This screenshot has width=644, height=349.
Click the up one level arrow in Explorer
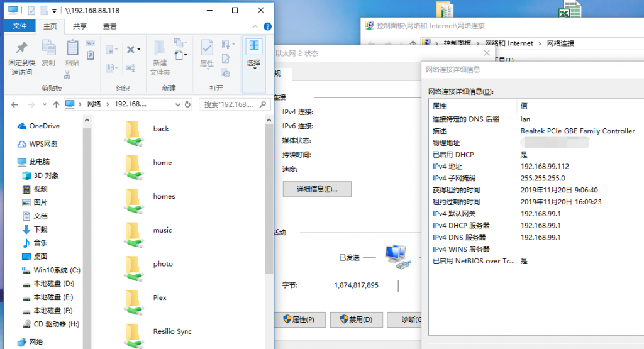tap(56, 104)
